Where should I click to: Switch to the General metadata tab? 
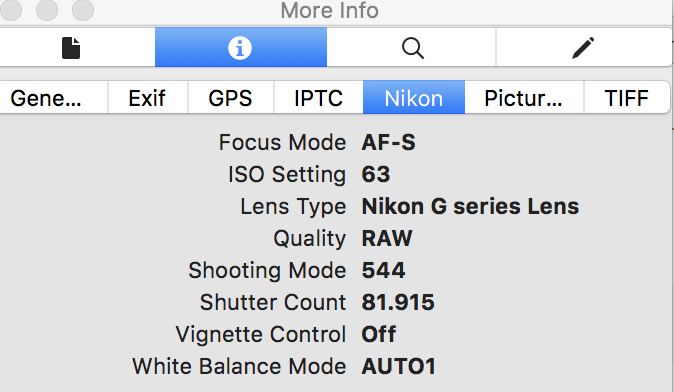click(x=46, y=98)
